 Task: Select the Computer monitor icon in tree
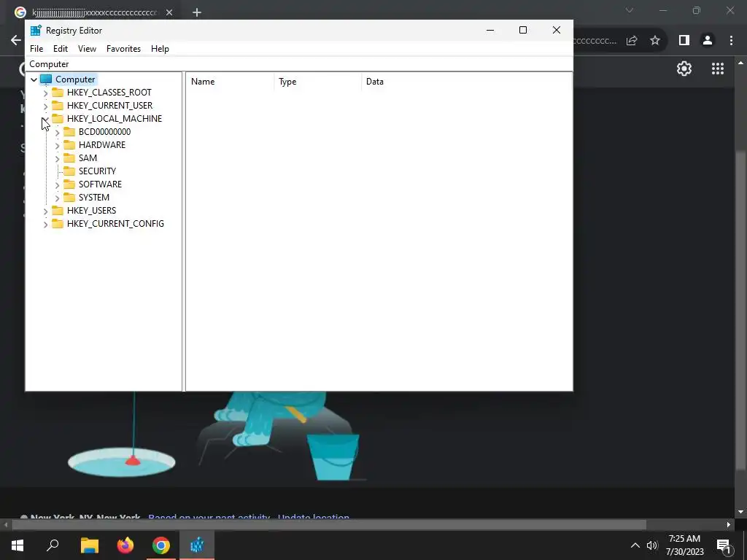pos(46,79)
